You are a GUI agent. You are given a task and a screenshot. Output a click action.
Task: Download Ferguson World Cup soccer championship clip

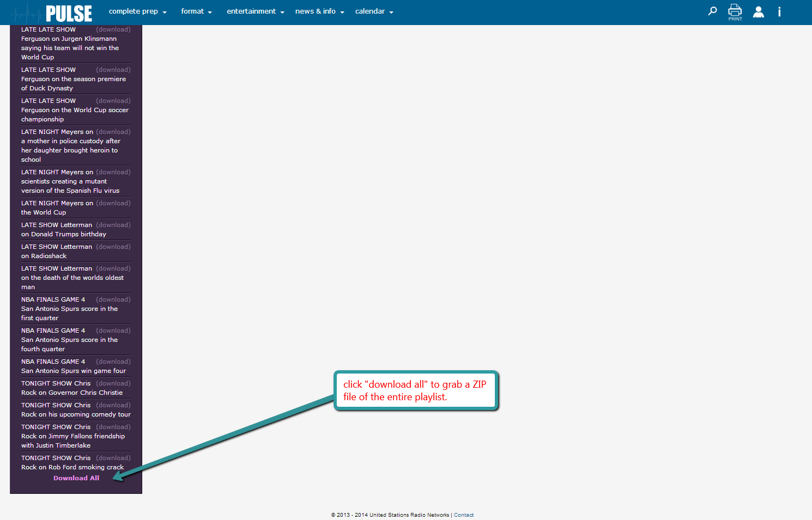point(113,101)
